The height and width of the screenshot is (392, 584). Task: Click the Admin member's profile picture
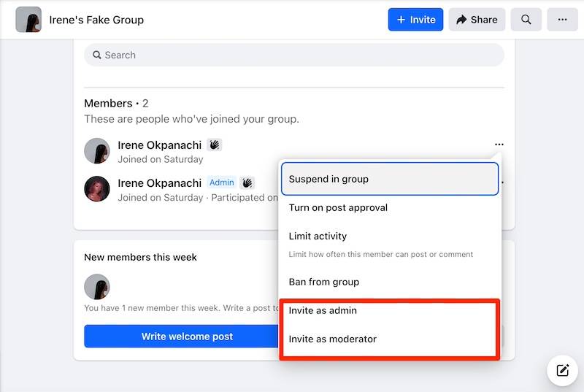tap(97, 189)
